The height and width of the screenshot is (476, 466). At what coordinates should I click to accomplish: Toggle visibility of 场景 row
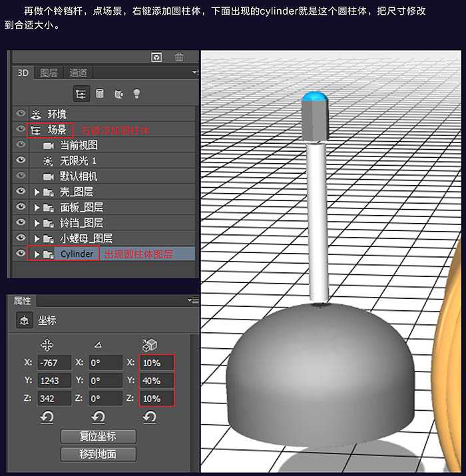point(21,129)
